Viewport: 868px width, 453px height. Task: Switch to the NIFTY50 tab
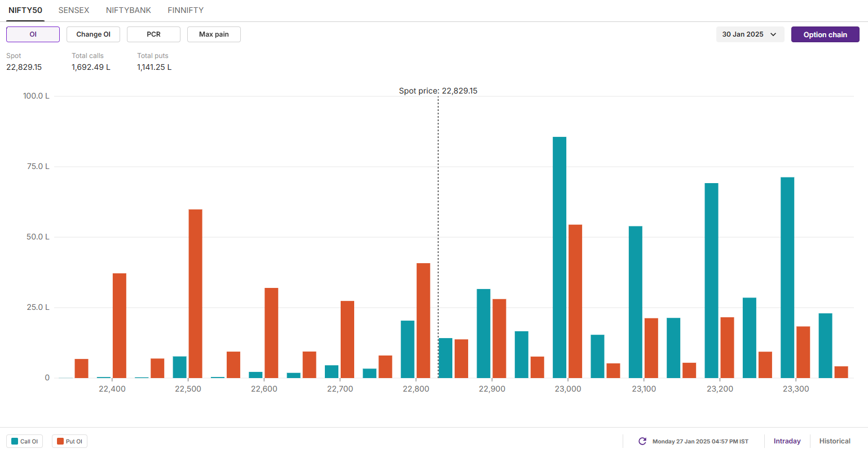[25, 10]
